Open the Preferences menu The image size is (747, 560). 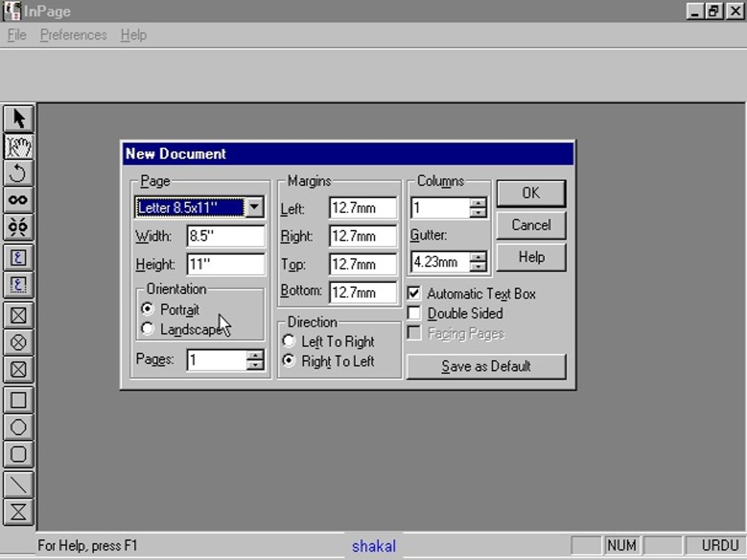tap(73, 35)
